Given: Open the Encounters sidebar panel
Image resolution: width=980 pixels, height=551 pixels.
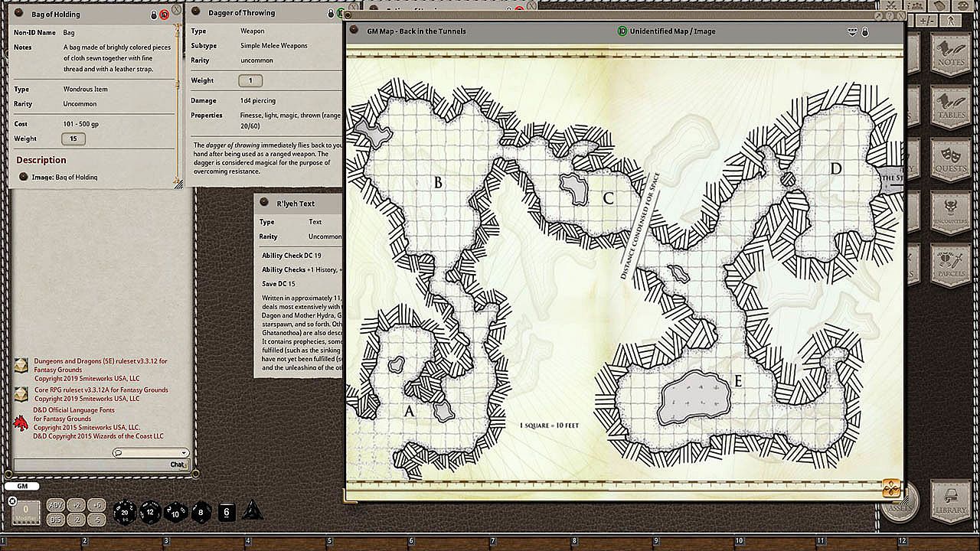Looking at the screenshot, I should (x=951, y=213).
